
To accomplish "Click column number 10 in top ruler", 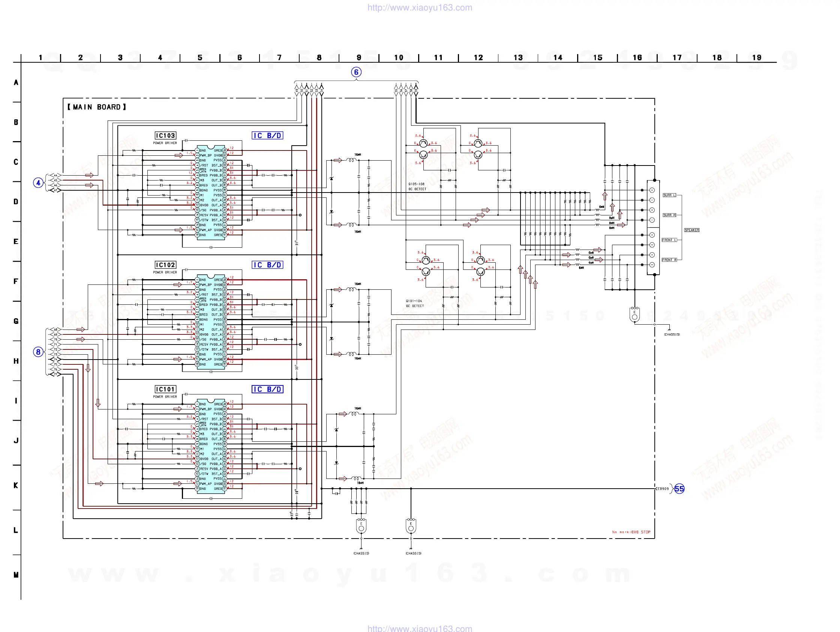I will (398, 57).
